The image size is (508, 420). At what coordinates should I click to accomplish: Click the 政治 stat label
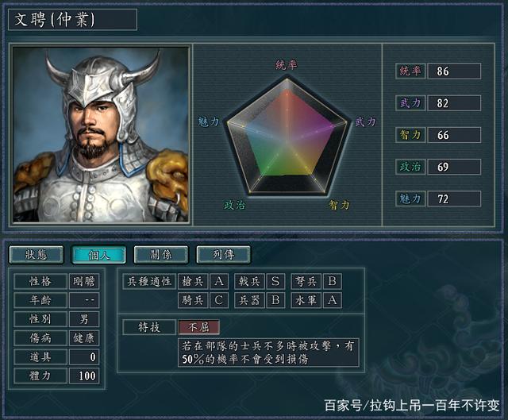pos(410,167)
